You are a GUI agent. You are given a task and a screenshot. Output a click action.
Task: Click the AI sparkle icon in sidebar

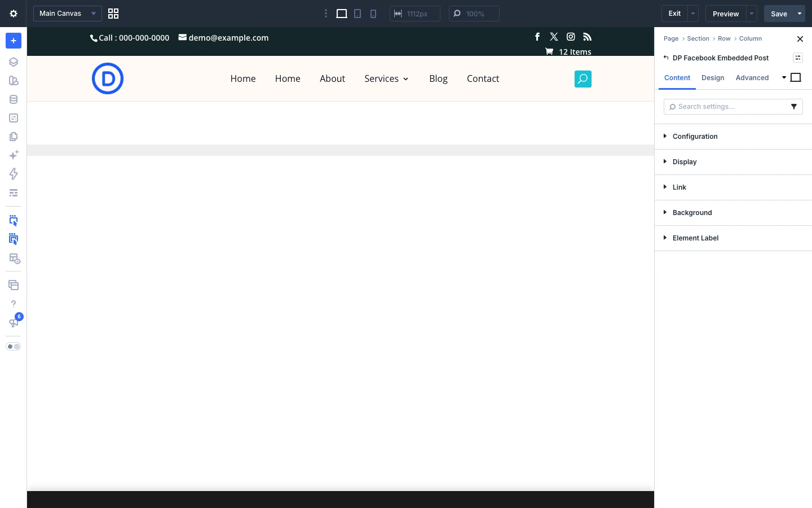tap(14, 155)
